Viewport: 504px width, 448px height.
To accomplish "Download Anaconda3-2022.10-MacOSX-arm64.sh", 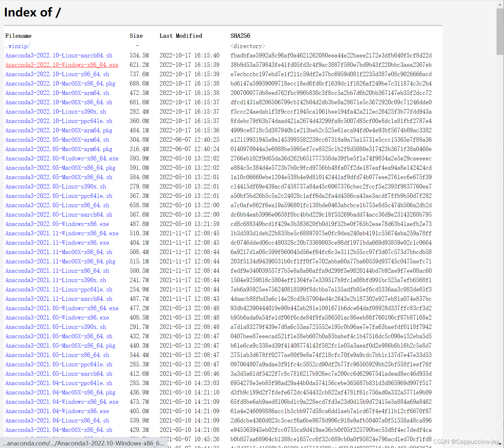I will point(57,93).
